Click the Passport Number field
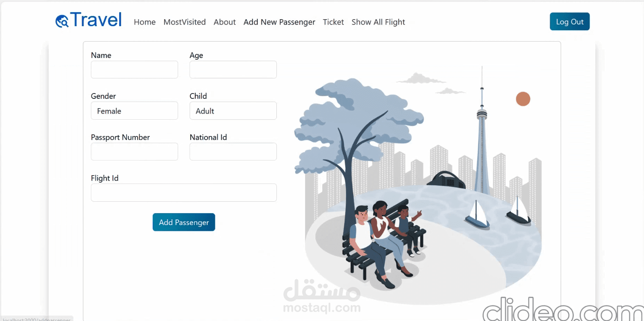This screenshot has height=321, width=644. (x=134, y=152)
